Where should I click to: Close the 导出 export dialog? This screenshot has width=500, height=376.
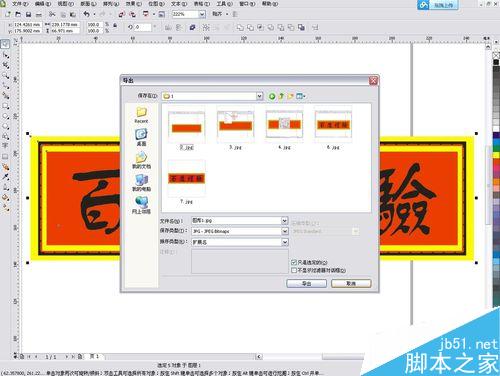tap(373, 80)
